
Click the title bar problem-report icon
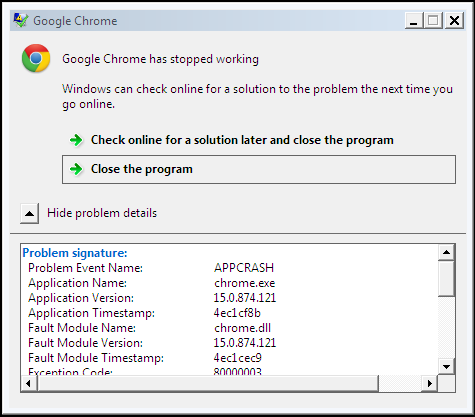(x=21, y=21)
